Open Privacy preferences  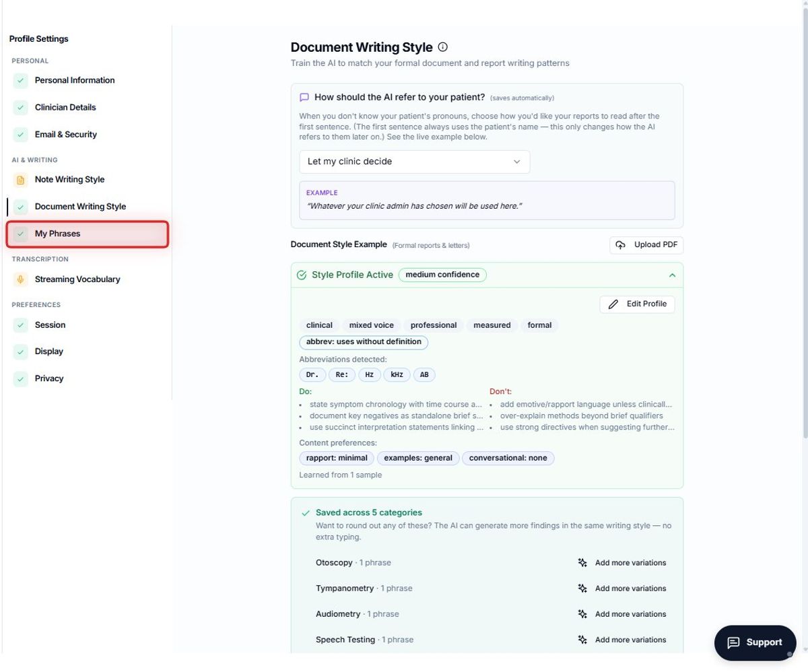[x=87, y=378]
